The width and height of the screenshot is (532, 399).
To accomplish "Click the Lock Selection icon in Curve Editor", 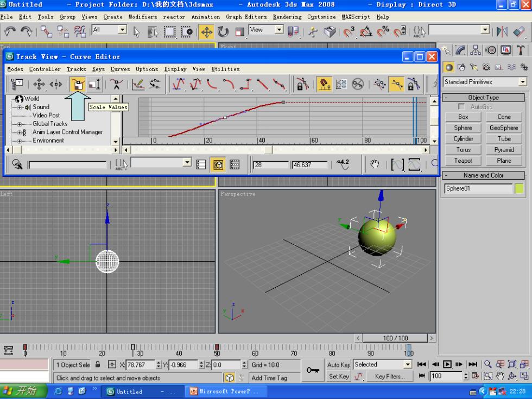I will pos(302,84).
